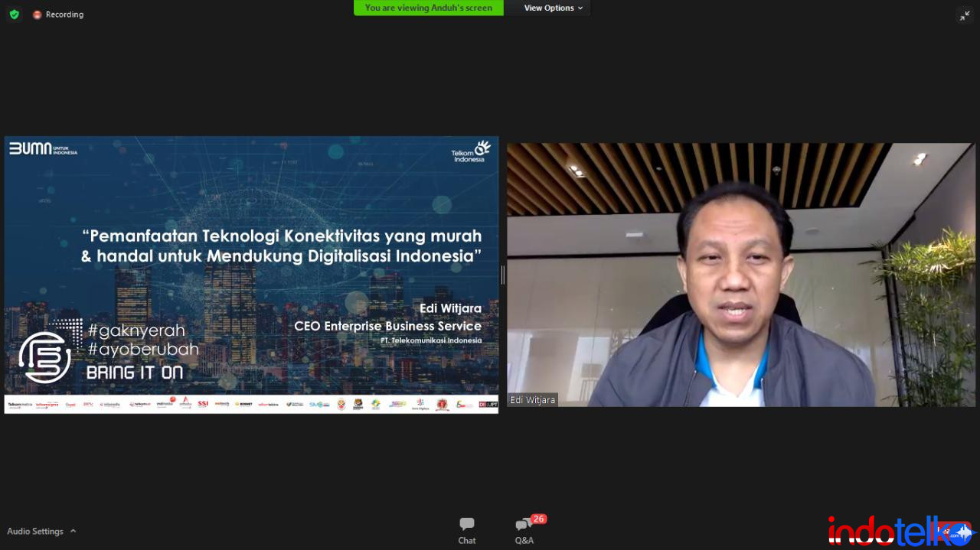Open the View Options dropdown

coord(553,8)
